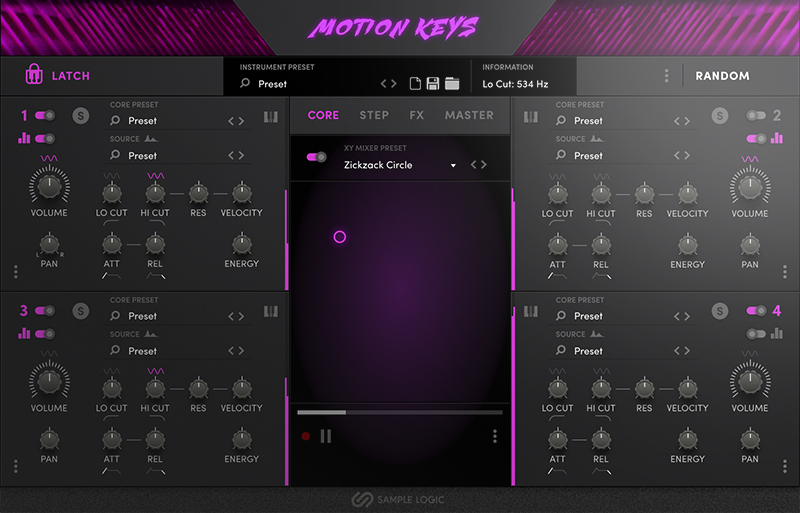The width and height of the screenshot is (800, 513).
Task: Open core 2 keyboard range icon
Action: coord(531,117)
